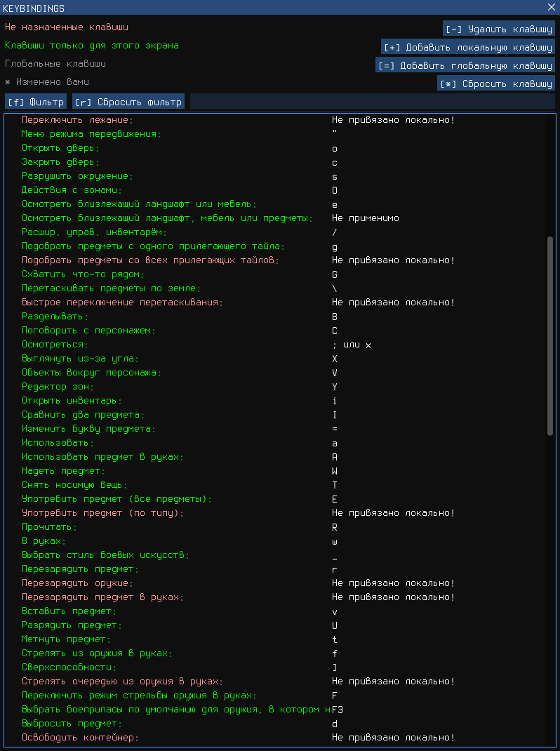
Task: Close the Keybindings window
Action: click(x=551, y=8)
